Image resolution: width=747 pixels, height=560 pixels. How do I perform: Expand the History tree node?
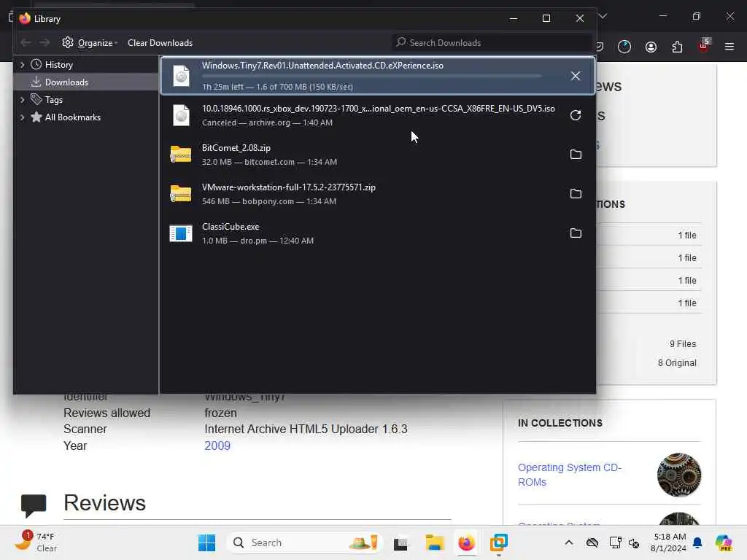pyautogui.click(x=22, y=65)
